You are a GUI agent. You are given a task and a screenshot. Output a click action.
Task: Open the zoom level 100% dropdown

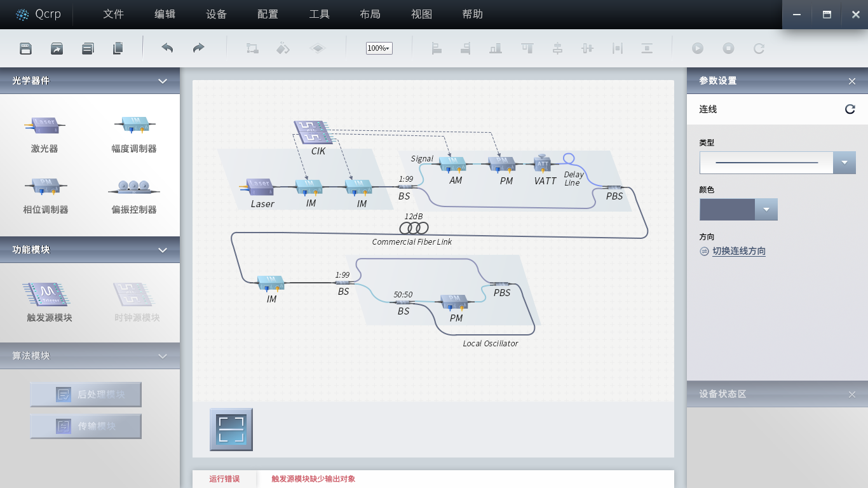click(x=379, y=48)
